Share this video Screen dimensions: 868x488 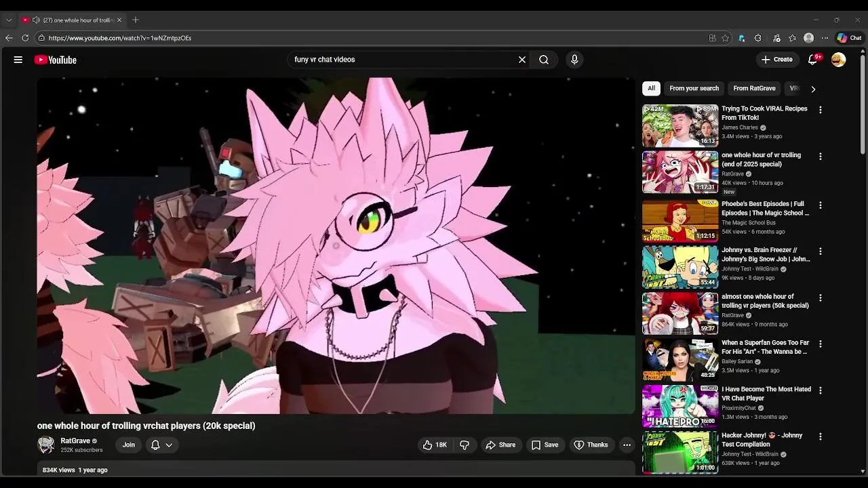[500, 445]
